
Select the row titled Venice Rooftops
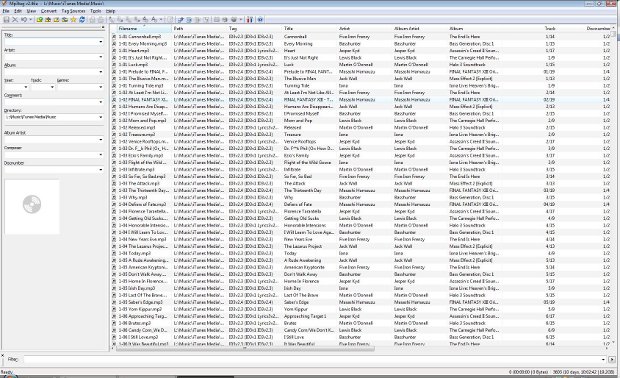361,141
